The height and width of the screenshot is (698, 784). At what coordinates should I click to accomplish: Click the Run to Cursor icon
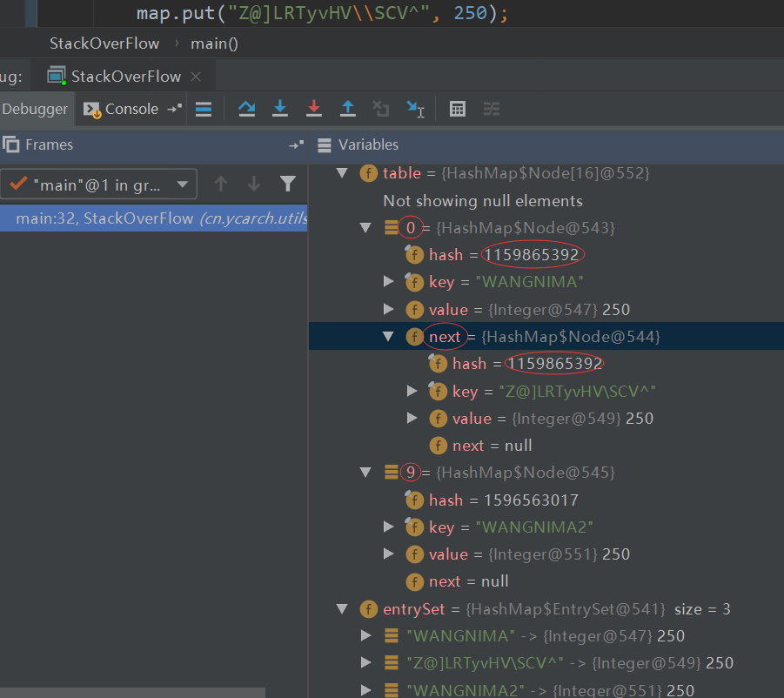click(415, 109)
